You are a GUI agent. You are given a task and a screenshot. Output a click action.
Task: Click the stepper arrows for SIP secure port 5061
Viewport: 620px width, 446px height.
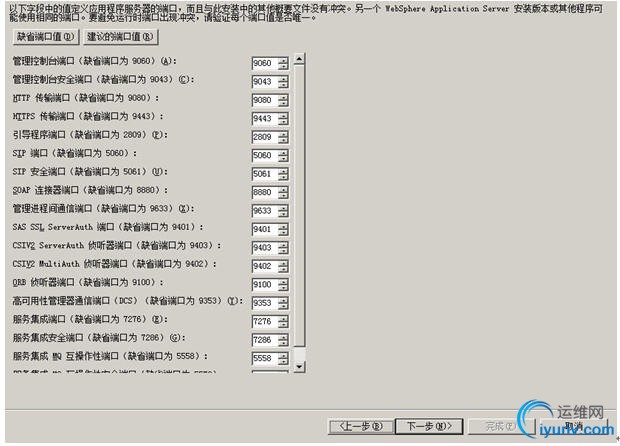click(283, 174)
